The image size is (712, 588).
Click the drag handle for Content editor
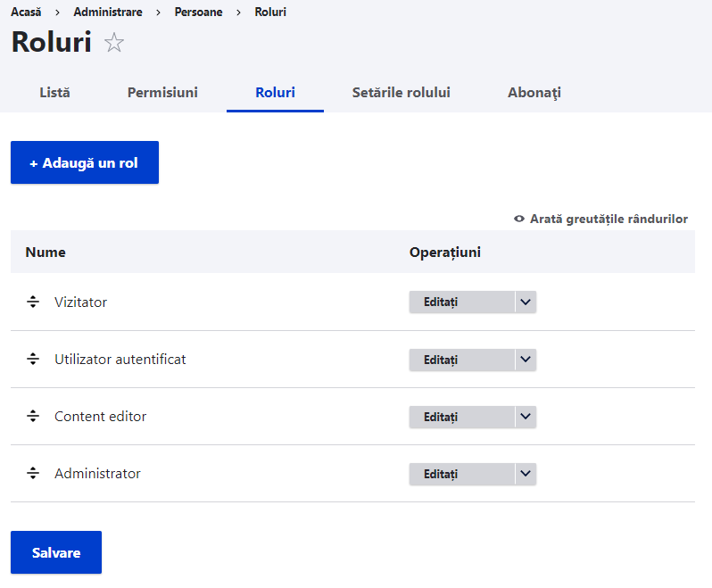[33, 416]
